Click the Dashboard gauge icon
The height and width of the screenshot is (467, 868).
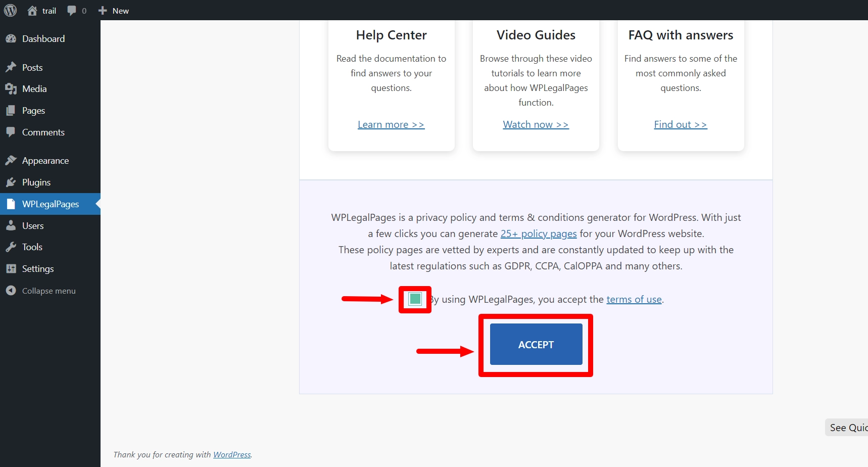tap(11, 39)
